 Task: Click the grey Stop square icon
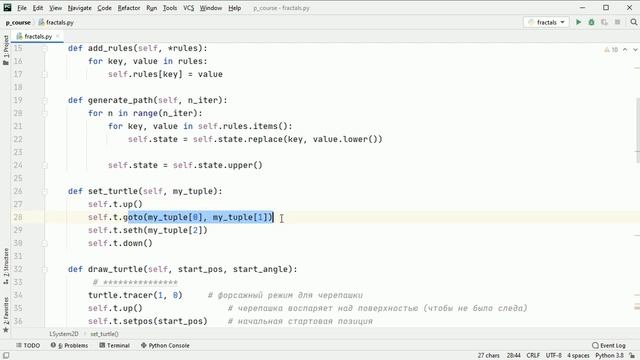point(618,22)
